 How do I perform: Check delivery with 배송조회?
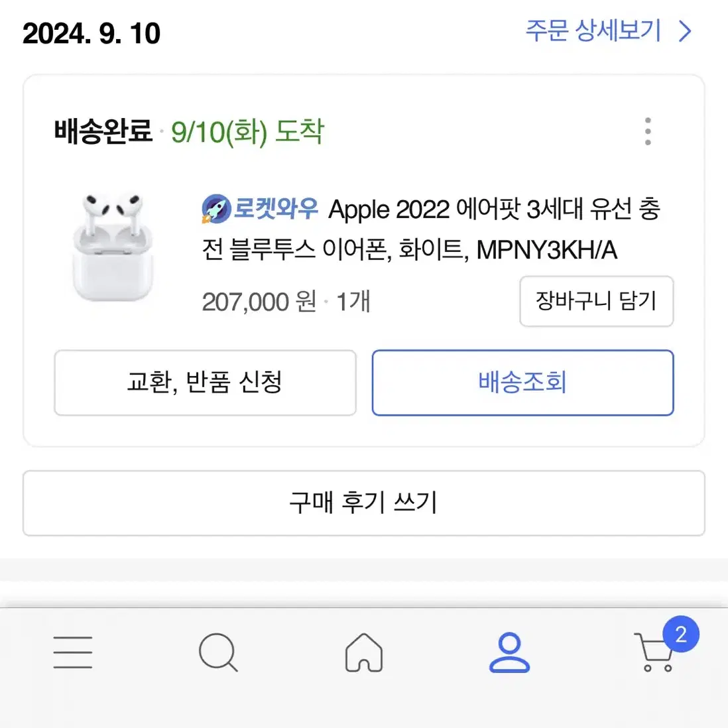point(522,383)
